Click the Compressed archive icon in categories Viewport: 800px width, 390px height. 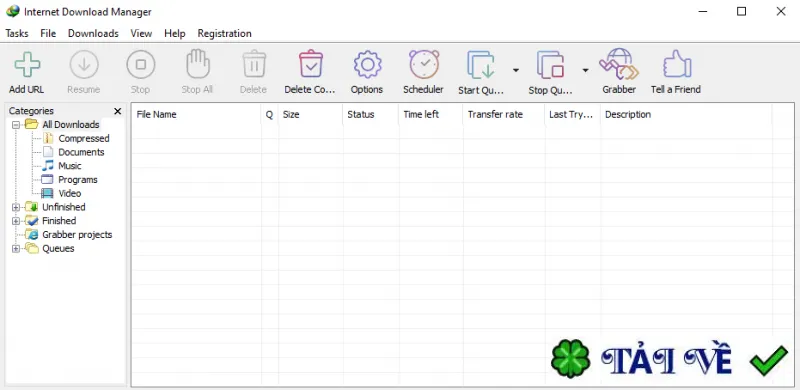pyautogui.click(x=47, y=138)
